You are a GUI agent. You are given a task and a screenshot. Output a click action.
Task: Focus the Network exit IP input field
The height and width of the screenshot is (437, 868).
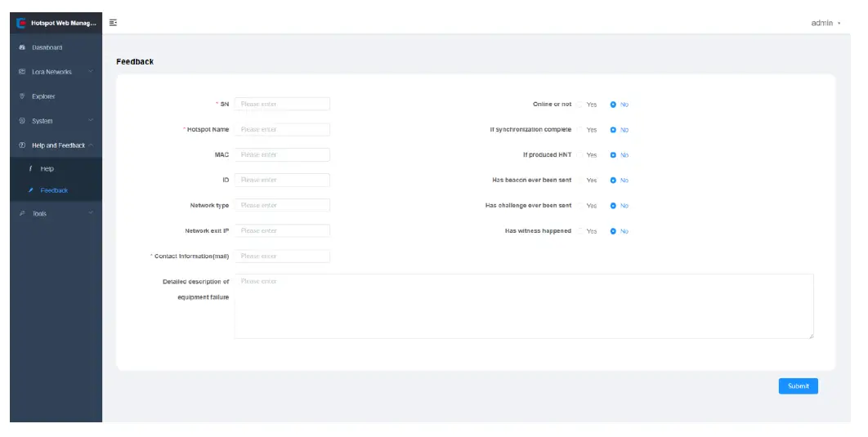pos(282,230)
